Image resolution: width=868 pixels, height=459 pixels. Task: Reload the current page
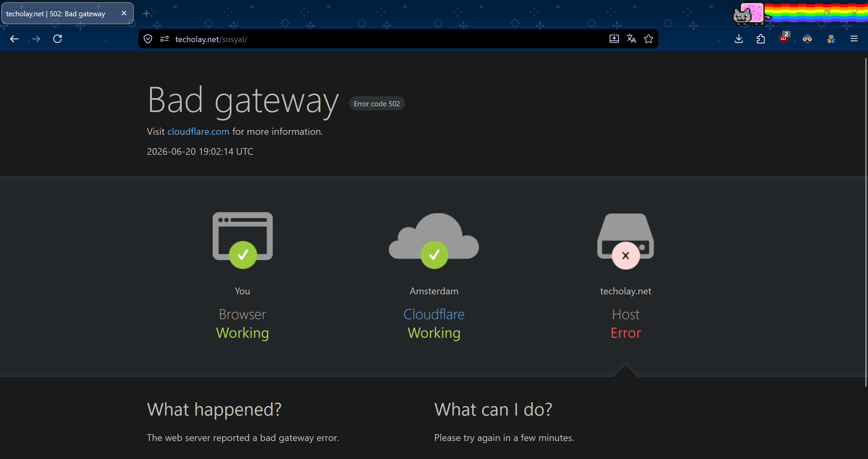click(58, 39)
